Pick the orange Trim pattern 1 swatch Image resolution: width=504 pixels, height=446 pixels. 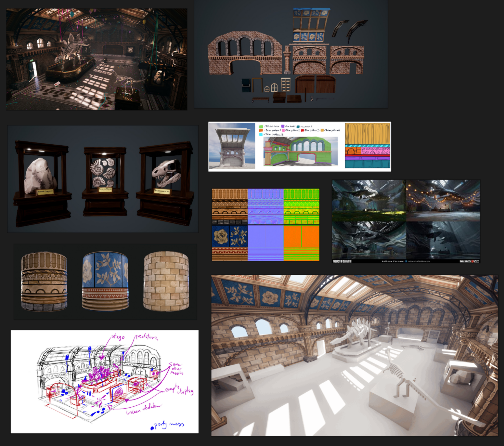pos(261,130)
